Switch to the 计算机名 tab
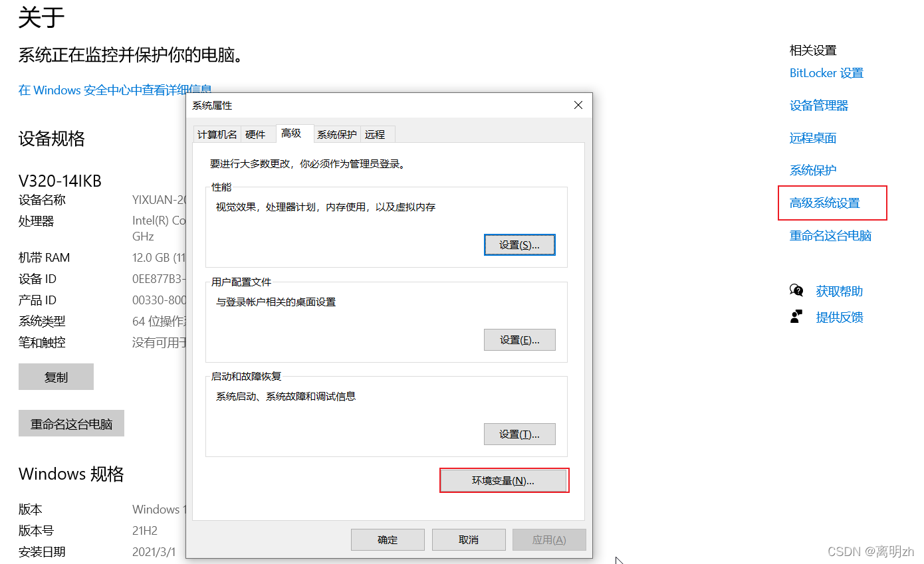 216,134
